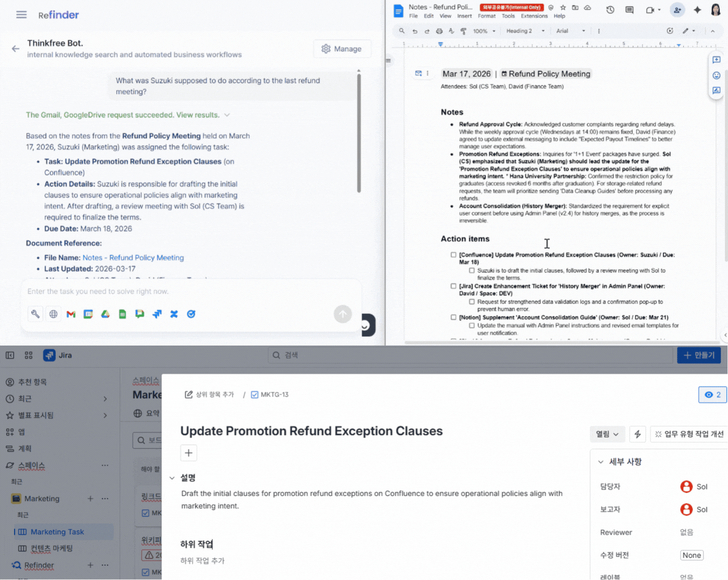Screen dimensions: 728x580
Task: Select Marketing Task in Jira sidebar
Action: [59, 532]
